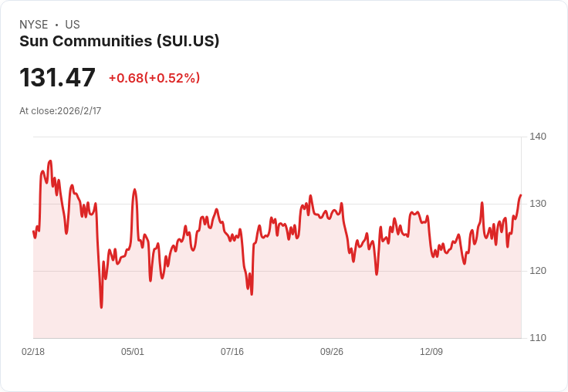Click the July dip right of 07/16
Image resolution: width=568 pixels, height=392 pixels.
[252, 293]
